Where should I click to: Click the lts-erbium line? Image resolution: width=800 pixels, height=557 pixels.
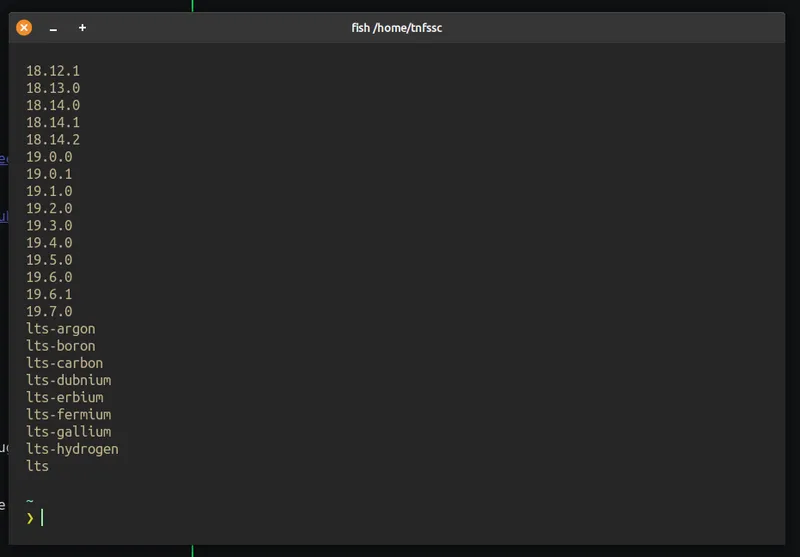coord(65,397)
